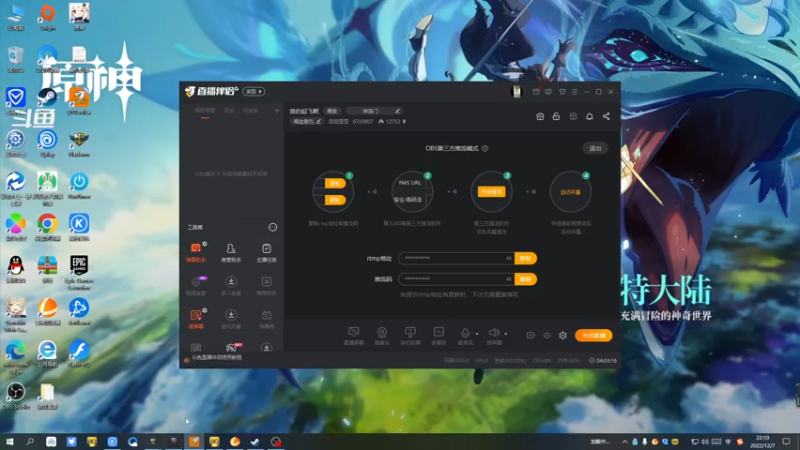Viewport: 800px width, 450px height.
Task: Click the 退出 button to exit OBS mode
Action: click(595, 148)
